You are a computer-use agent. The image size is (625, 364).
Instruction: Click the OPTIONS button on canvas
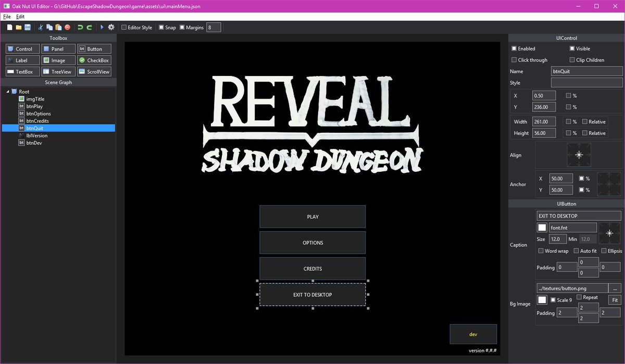(312, 243)
